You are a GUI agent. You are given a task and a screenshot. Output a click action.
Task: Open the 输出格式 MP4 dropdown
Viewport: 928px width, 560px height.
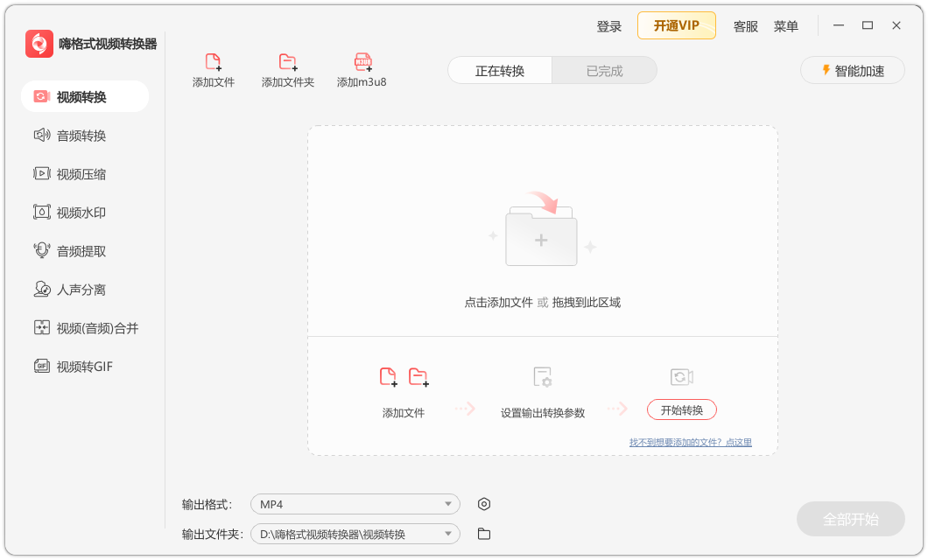tap(355, 504)
